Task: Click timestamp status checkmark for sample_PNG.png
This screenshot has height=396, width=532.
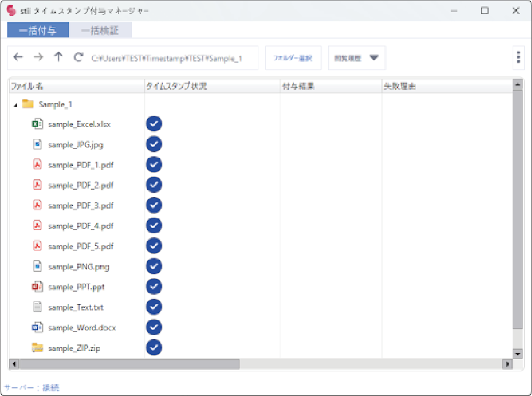Action: click(x=154, y=267)
